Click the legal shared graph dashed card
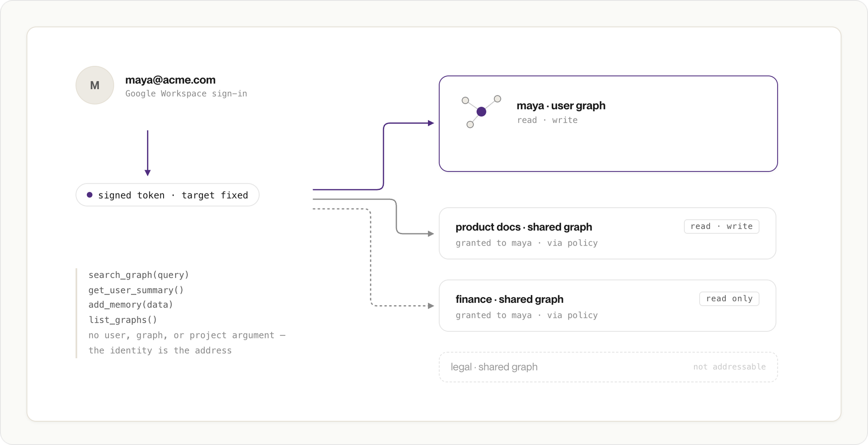This screenshot has height=445, width=868. coord(608,367)
